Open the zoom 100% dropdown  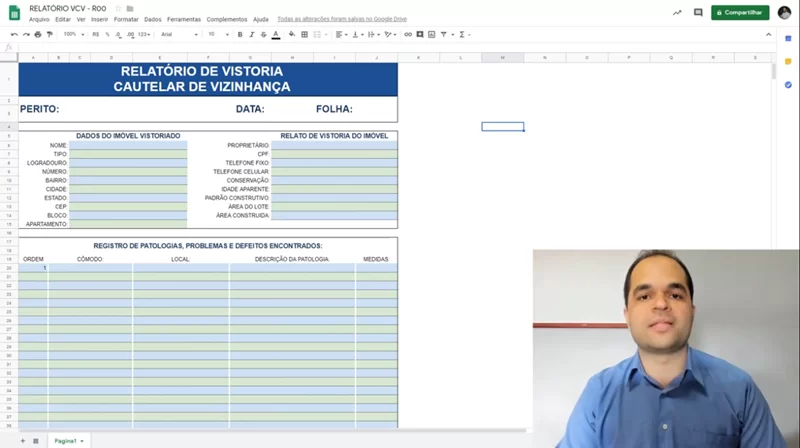click(73, 35)
